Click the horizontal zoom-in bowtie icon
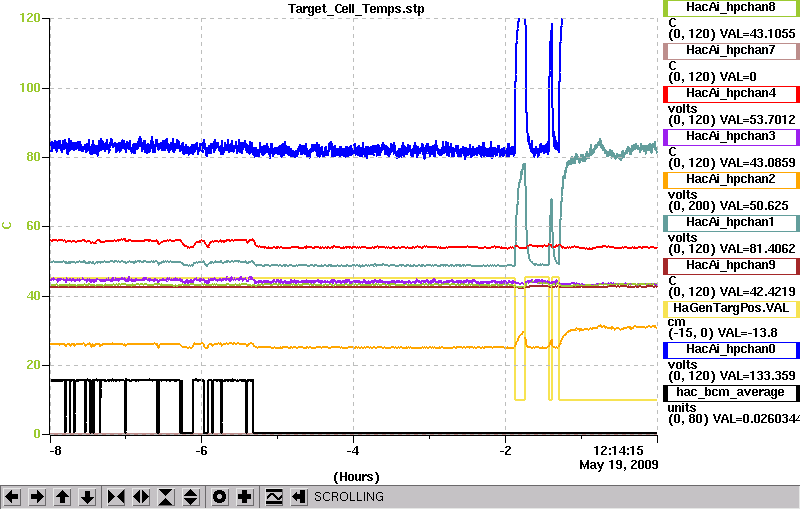800x509 pixels. coord(116,496)
